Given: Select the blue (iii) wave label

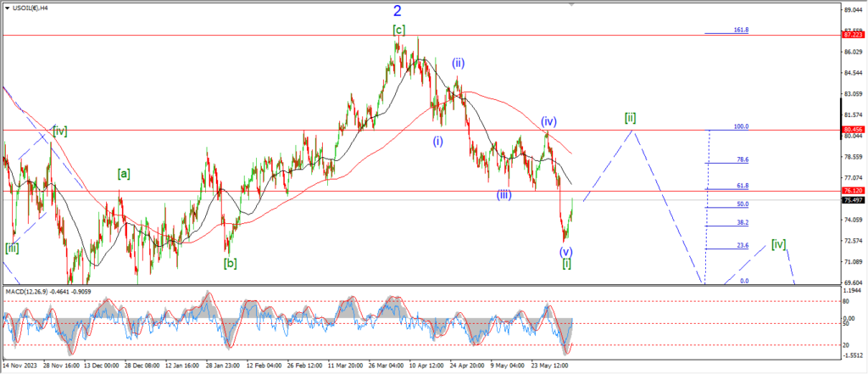Looking at the screenshot, I should pos(504,194).
